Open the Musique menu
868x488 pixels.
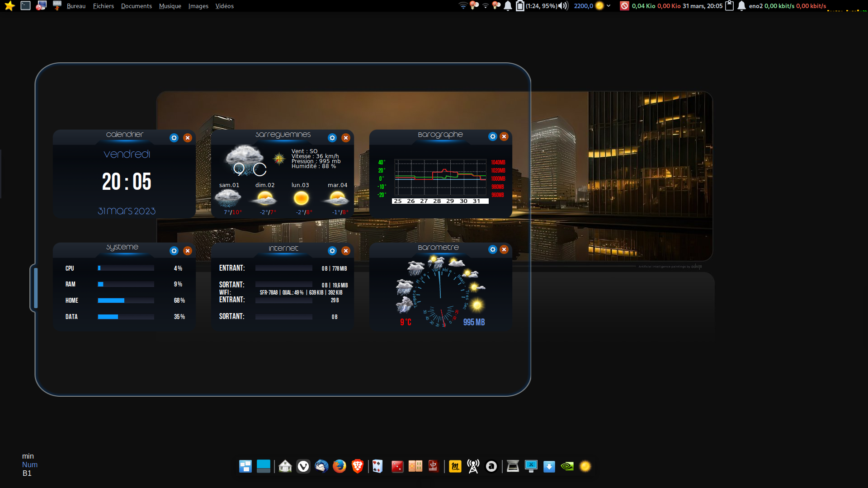(170, 6)
